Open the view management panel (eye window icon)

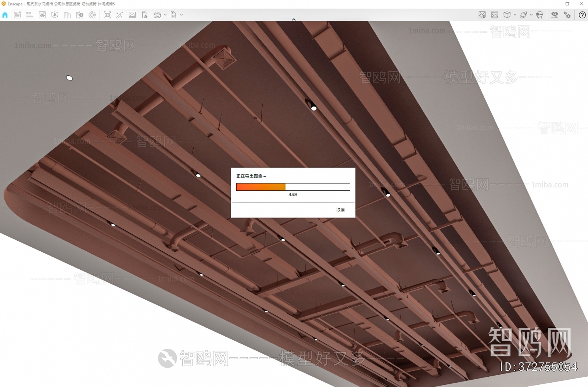pos(42,15)
